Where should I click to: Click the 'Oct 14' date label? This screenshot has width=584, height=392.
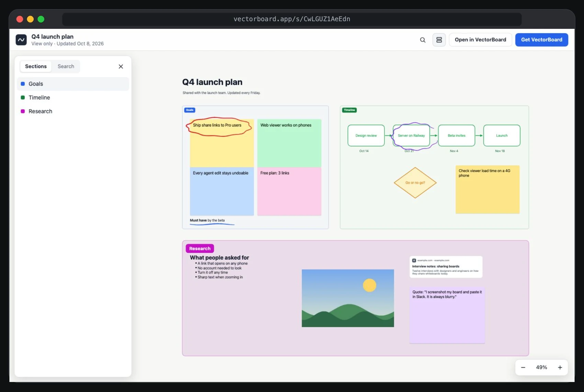(364, 151)
